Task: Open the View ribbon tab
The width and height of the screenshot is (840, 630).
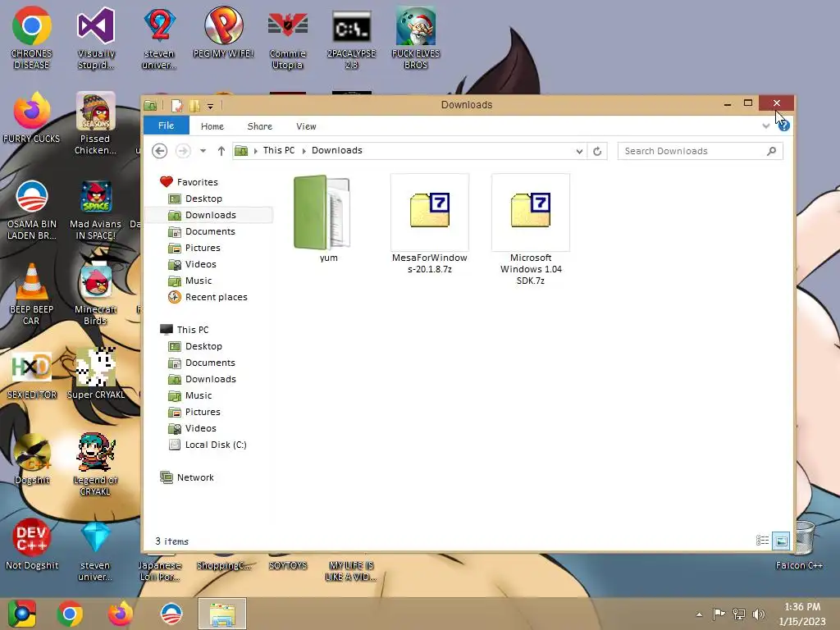Action: pos(306,126)
